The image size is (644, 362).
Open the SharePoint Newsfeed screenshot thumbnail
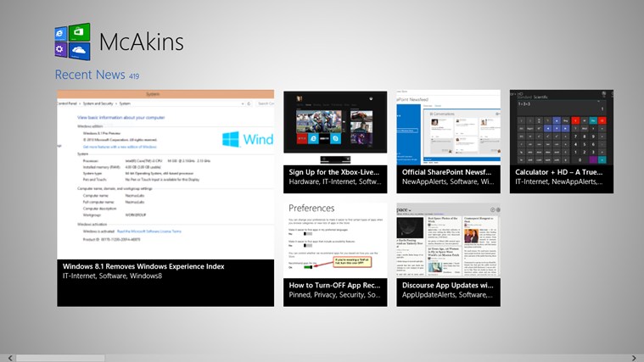[x=448, y=127]
